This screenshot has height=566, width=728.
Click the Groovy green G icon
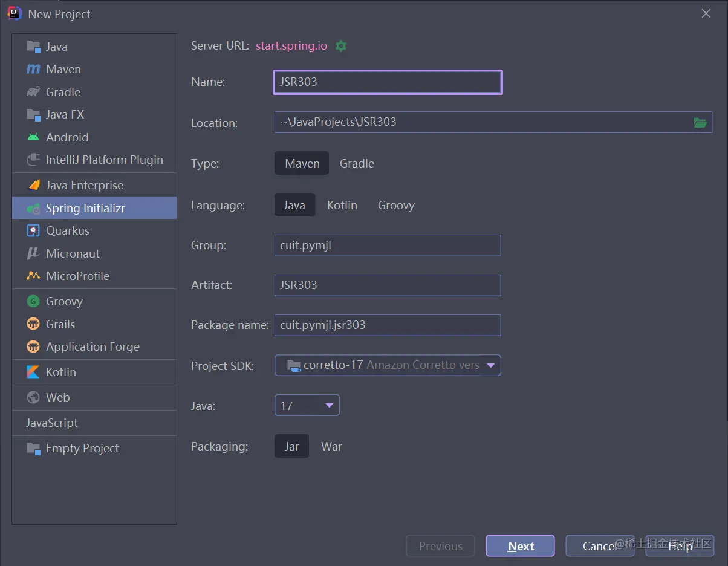(x=33, y=301)
